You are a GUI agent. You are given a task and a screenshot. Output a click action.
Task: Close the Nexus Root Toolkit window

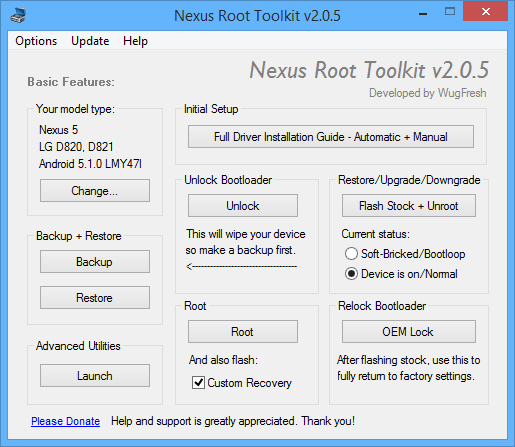point(486,12)
